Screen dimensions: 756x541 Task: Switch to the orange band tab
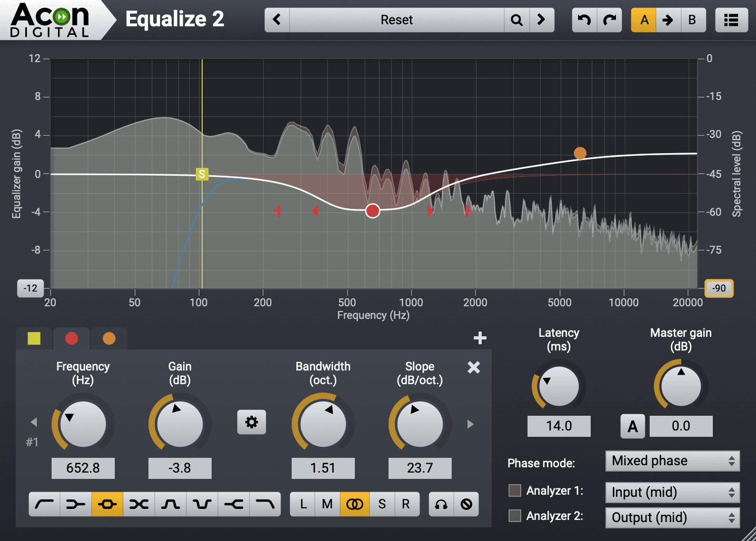coord(108,338)
